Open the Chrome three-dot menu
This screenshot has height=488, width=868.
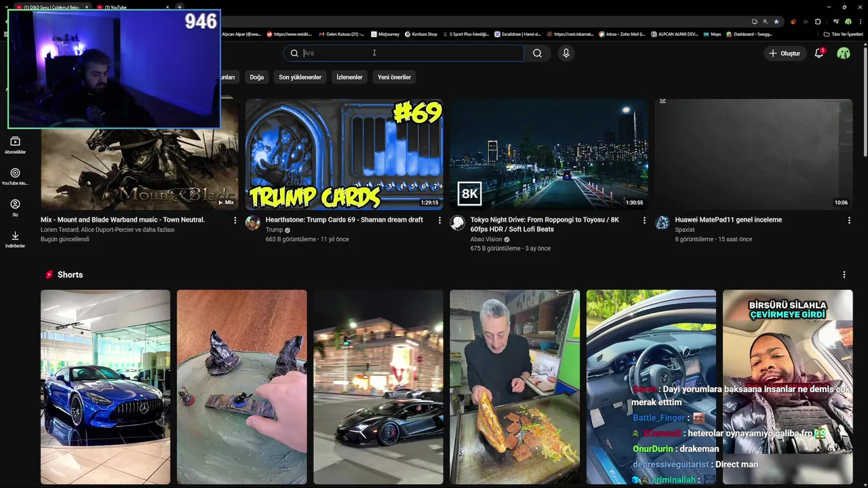(x=860, y=22)
